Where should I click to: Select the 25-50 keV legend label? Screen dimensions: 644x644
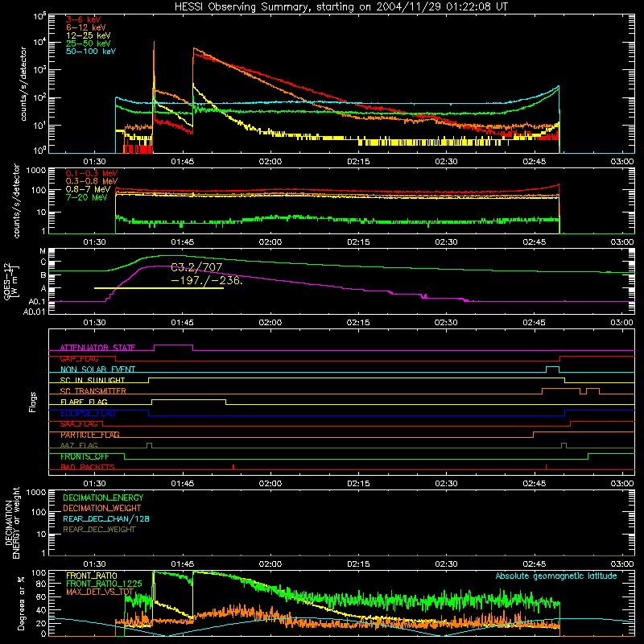(89, 43)
